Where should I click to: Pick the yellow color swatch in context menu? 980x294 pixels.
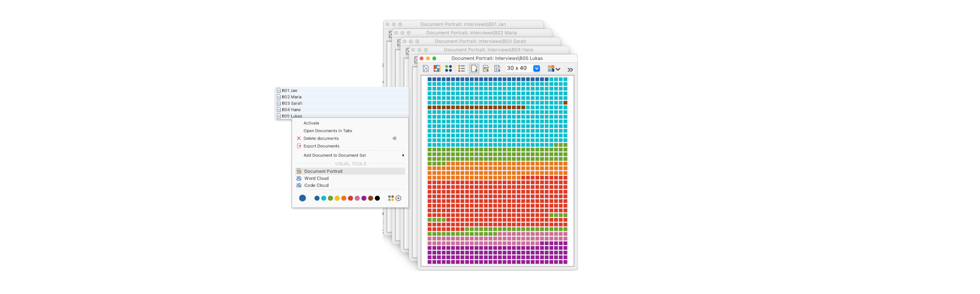337,198
